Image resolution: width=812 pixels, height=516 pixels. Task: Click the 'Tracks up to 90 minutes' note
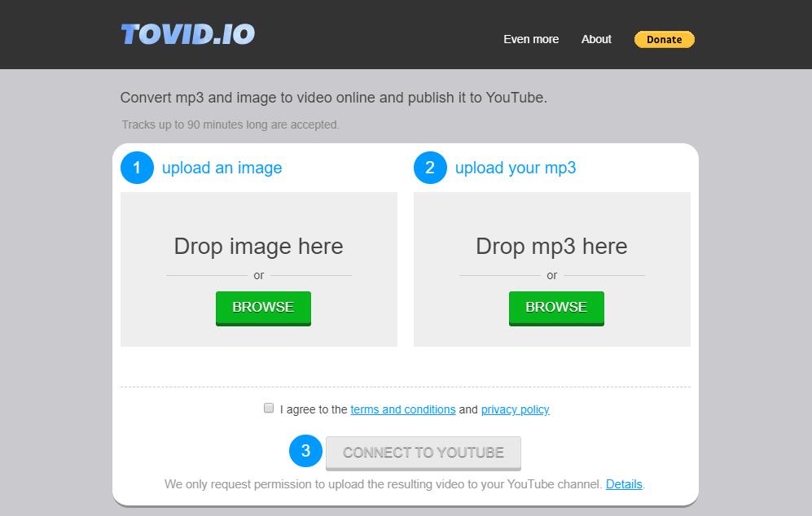(x=230, y=125)
